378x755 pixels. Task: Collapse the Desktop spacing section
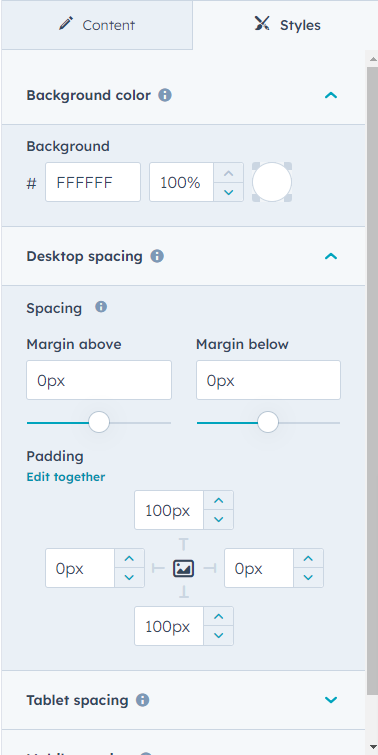tap(331, 256)
